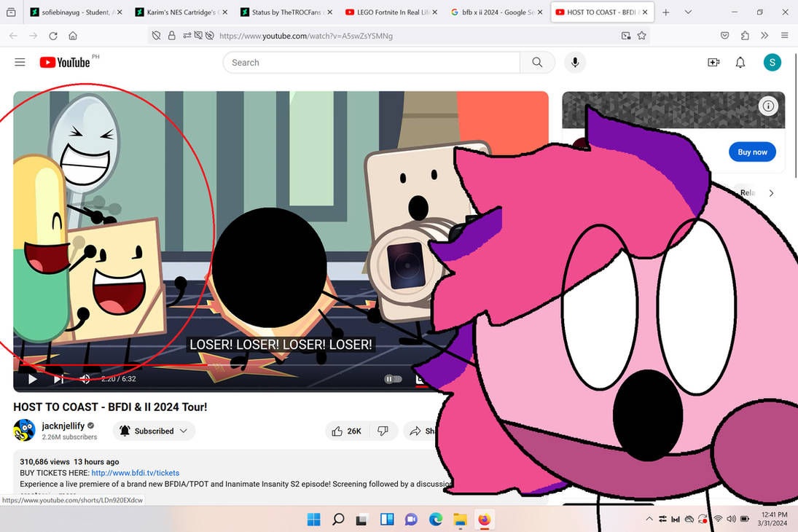798x532 pixels.
Task: Click the search magnifying glass
Action: (537, 63)
